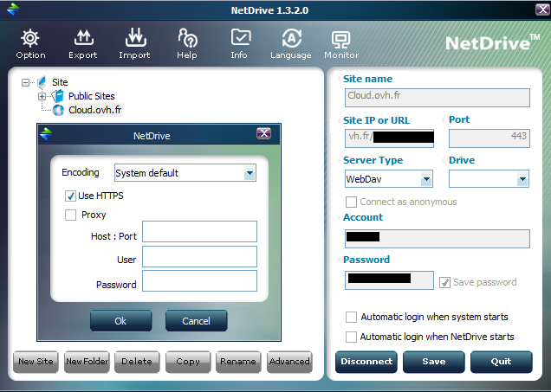Close the NetDrive advanced dialog

pos(263,133)
